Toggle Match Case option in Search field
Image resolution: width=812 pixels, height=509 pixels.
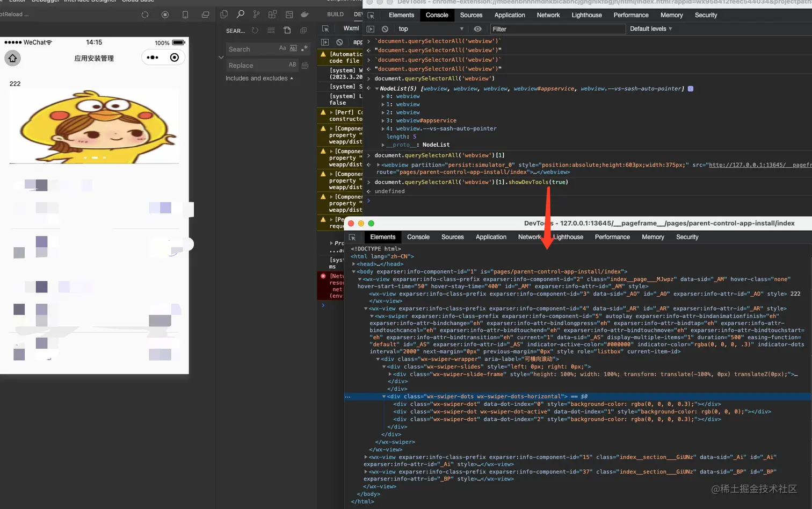[282, 48]
